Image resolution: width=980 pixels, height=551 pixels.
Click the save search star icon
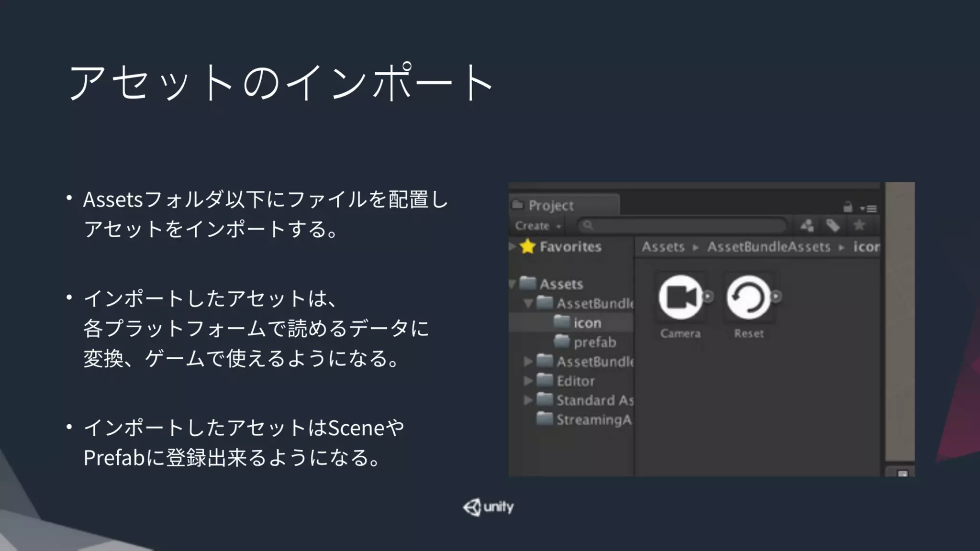(x=859, y=225)
